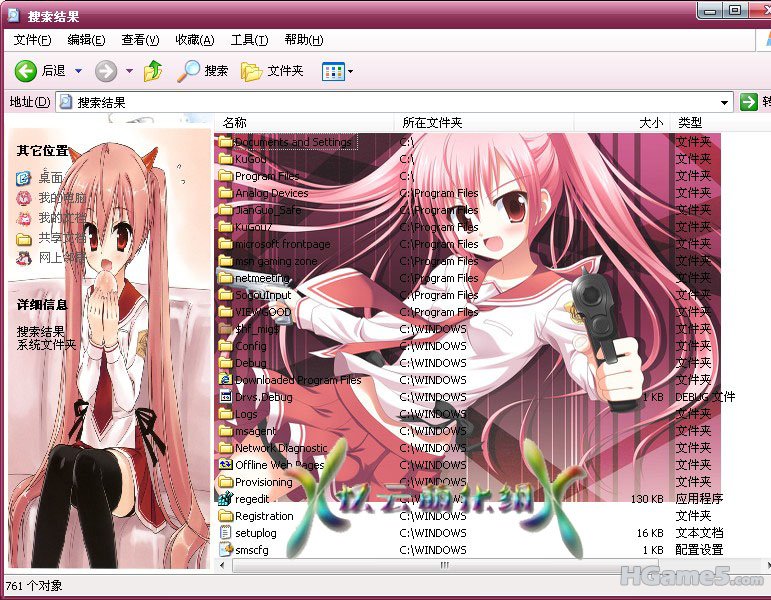The image size is (771, 600).
Task: Open My Documents icon in sidebar
Action: [24, 218]
